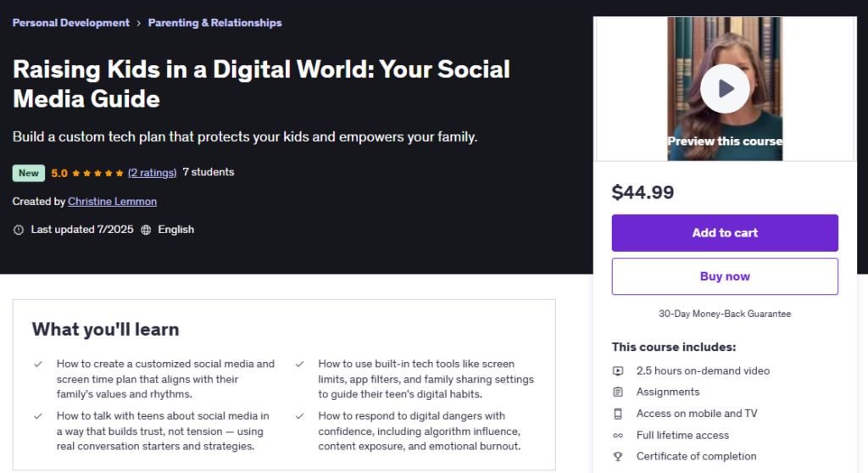
Task: Click the trophy certificate icon
Action: [x=618, y=456]
